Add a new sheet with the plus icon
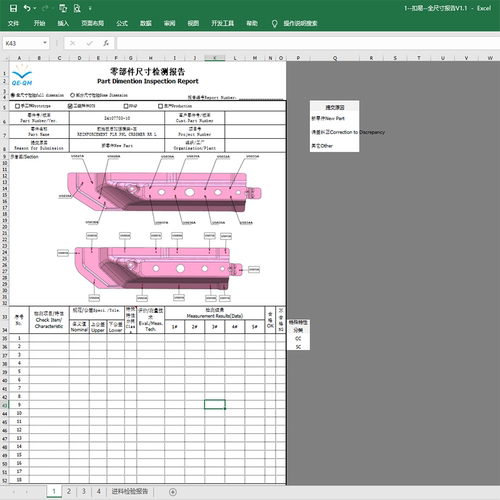The height and width of the screenshot is (500, 500). pos(173,492)
